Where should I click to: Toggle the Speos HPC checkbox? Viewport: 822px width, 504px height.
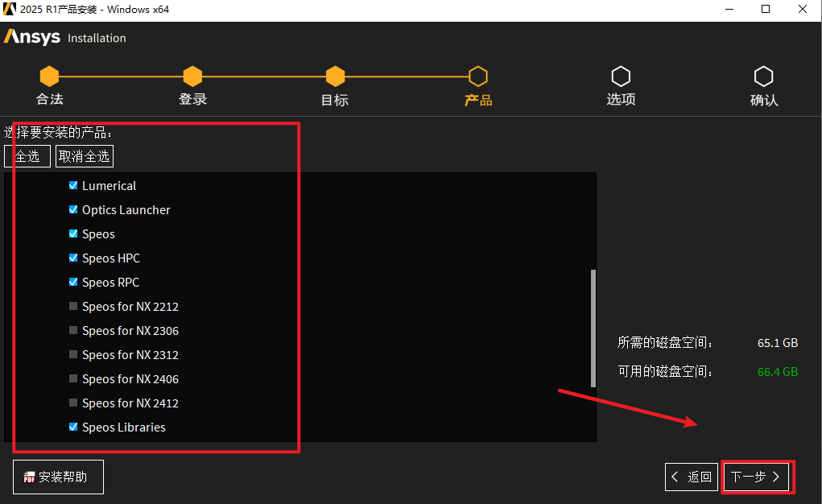click(x=73, y=258)
